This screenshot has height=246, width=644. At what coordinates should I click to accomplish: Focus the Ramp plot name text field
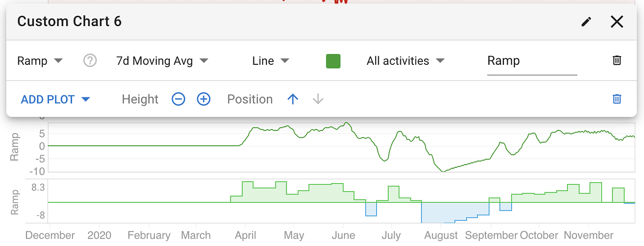click(532, 61)
